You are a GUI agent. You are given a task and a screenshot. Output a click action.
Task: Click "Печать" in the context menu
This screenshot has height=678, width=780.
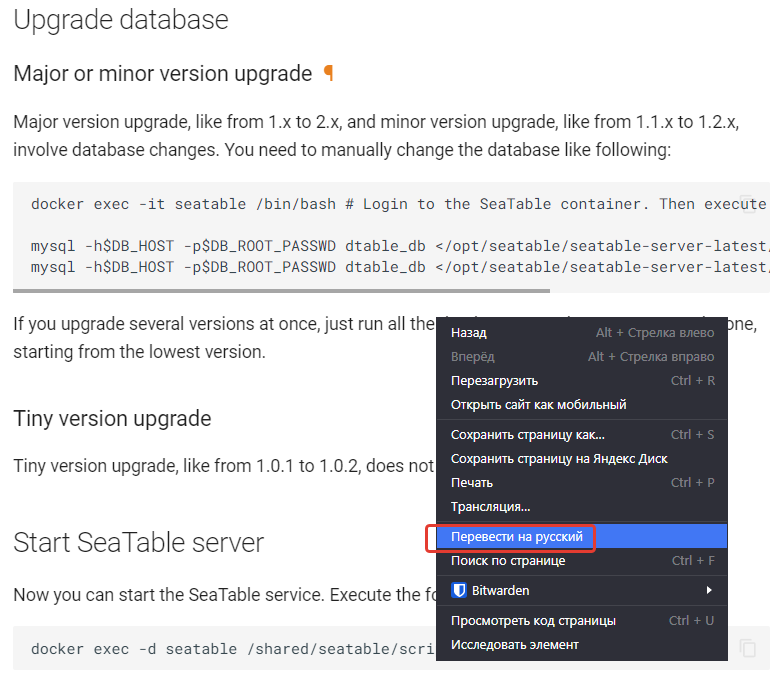[x=472, y=482]
